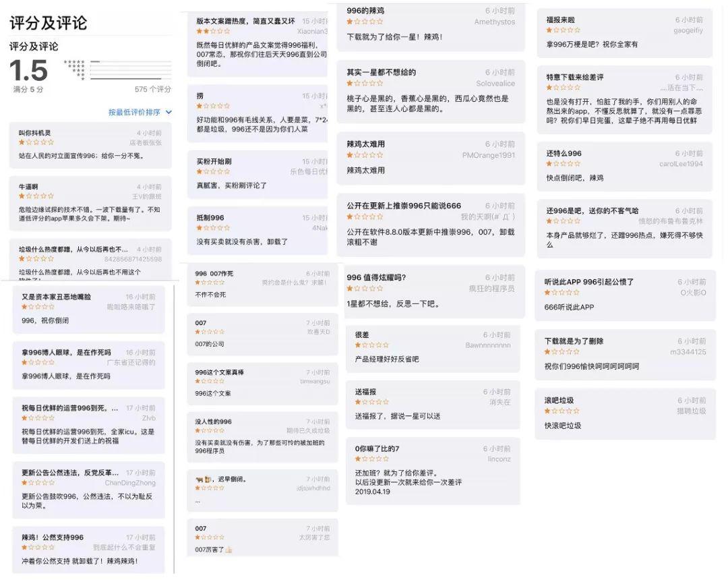Open the 还特么996 review card
The height and width of the screenshot is (584, 728).
pos(624,167)
